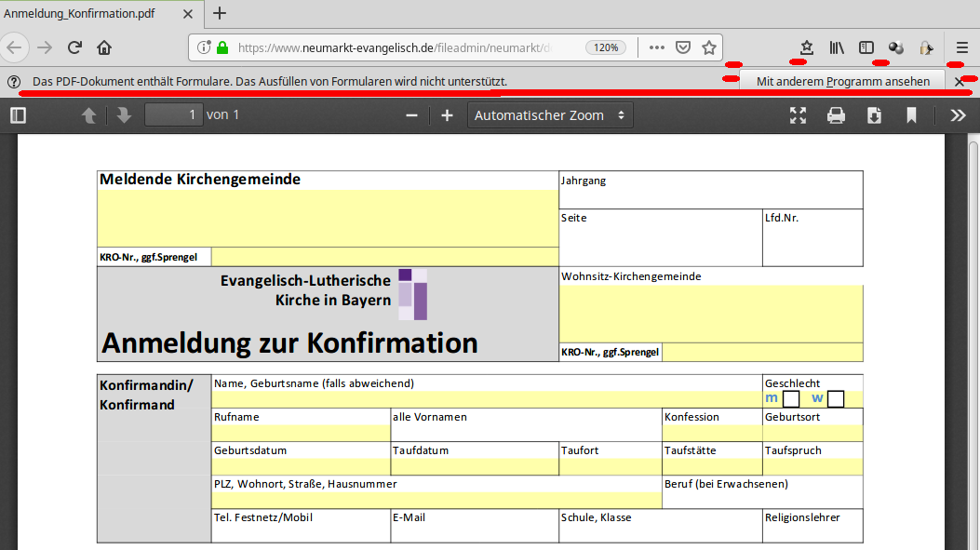Bookmark this page with the star
980x550 pixels.
709,47
